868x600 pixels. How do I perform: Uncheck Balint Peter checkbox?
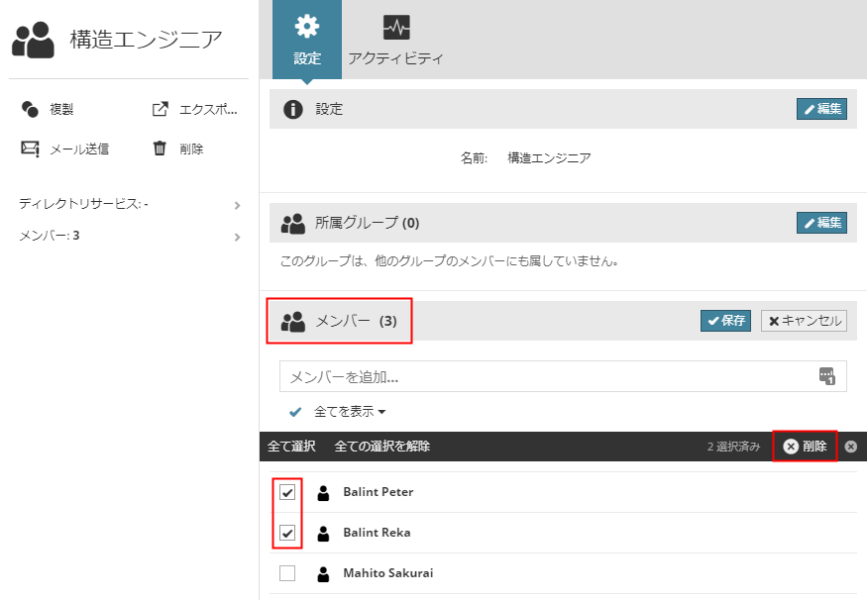tap(287, 492)
